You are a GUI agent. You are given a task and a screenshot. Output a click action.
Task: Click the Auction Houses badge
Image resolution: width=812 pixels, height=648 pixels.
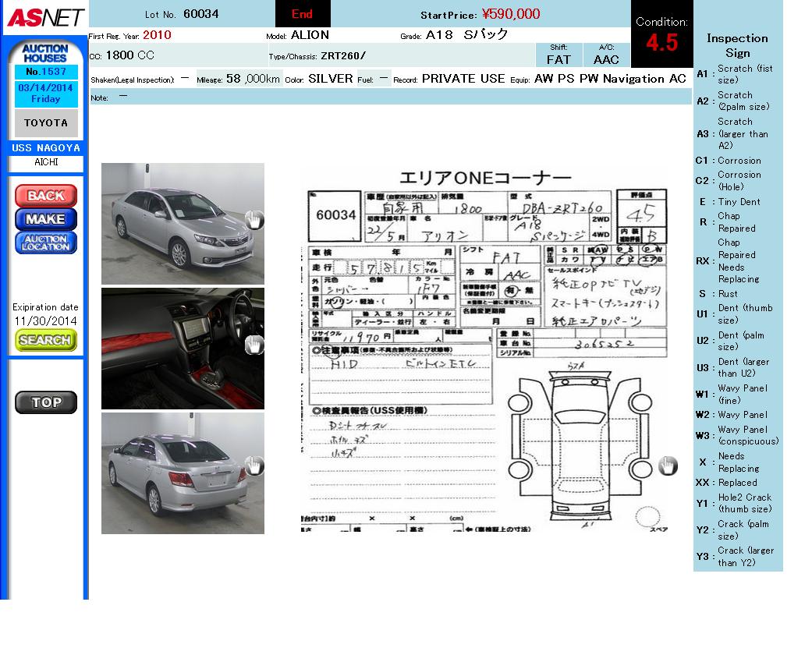(45, 53)
